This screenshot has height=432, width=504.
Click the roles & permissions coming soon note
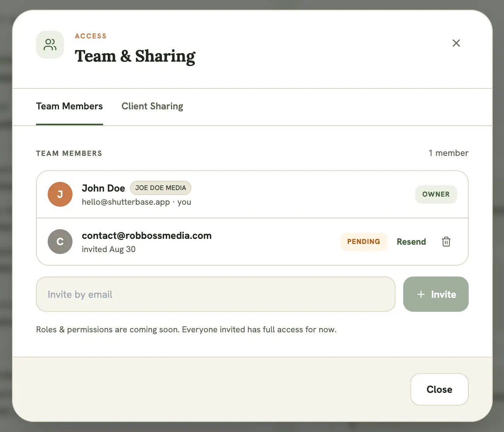point(186,330)
